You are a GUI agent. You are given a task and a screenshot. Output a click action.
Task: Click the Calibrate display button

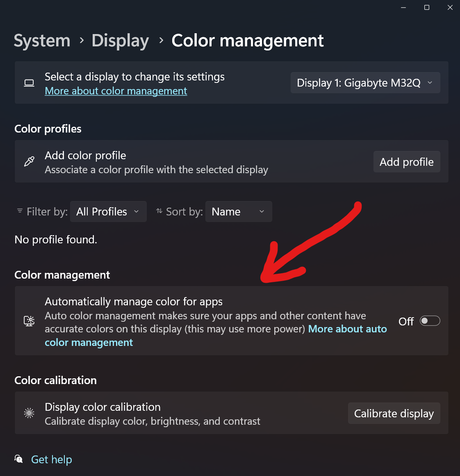click(x=394, y=413)
